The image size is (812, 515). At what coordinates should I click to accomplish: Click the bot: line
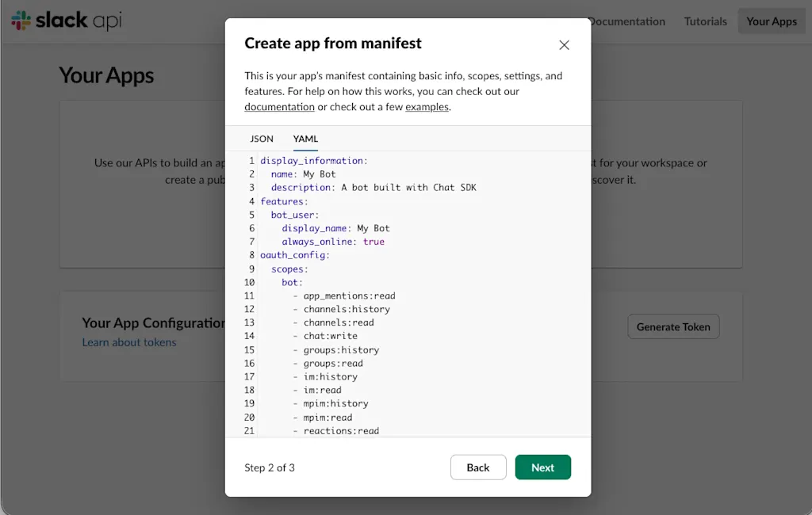coord(292,283)
